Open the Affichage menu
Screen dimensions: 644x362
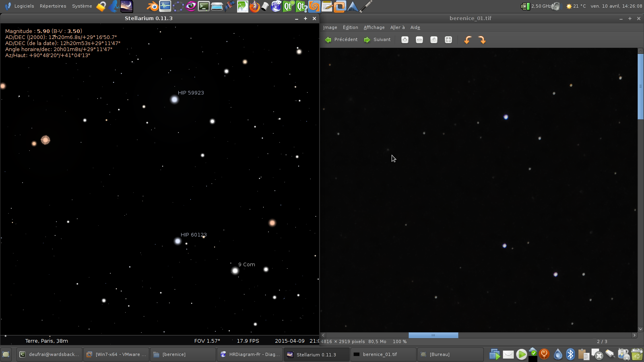(x=374, y=27)
